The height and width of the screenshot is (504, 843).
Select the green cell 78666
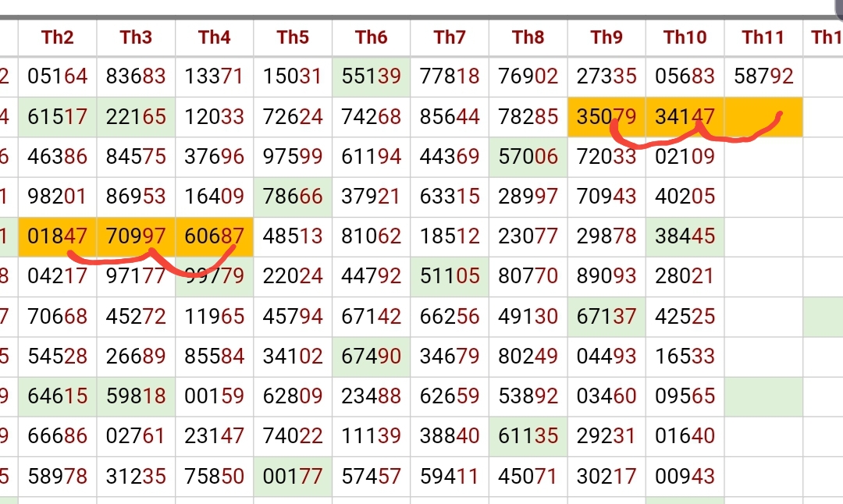(293, 197)
